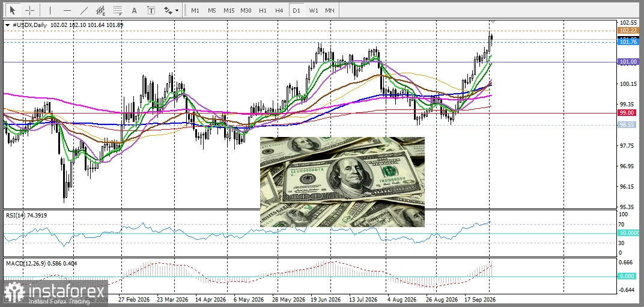Viewport: 644px width, 307px height.
Task: Click the MACD scale value -0.644
Action: pos(627,290)
